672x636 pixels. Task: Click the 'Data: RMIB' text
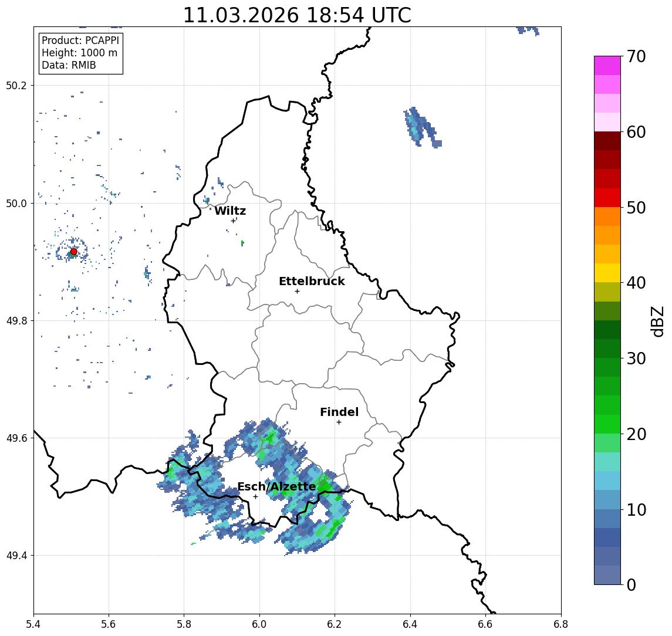coord(69,65)
